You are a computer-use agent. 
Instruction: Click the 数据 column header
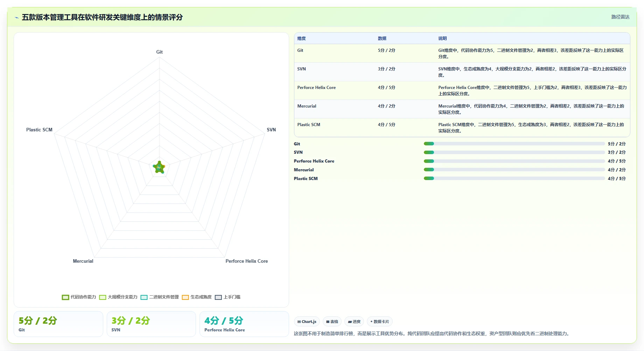click(382, 39)
